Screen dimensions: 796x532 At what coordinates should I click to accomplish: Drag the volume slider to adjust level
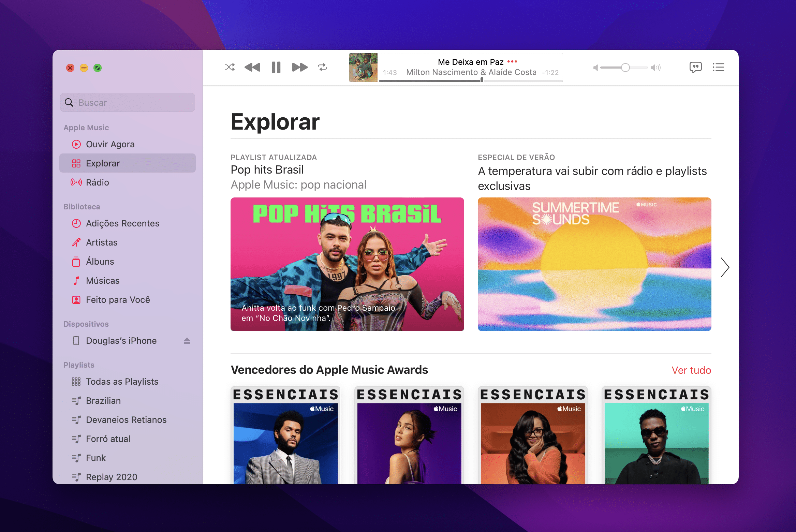coord(625,67)
